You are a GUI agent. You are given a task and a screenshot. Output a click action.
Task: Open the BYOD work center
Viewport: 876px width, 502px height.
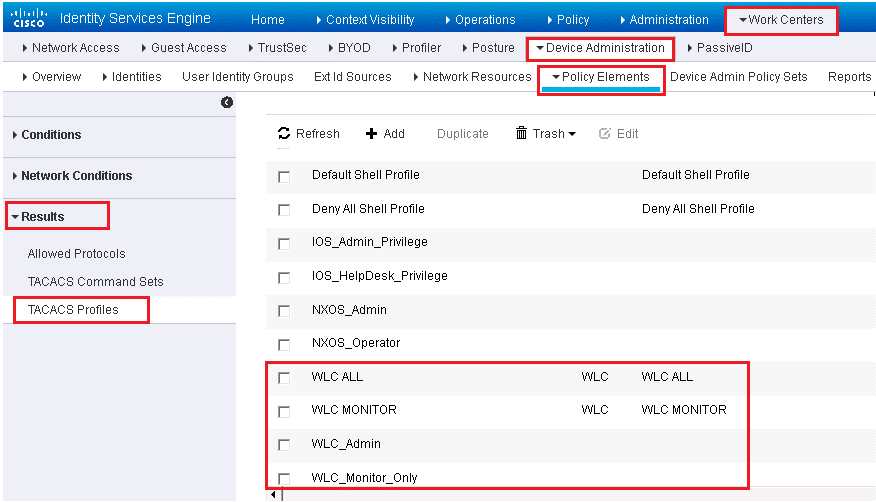coord(349,47)
